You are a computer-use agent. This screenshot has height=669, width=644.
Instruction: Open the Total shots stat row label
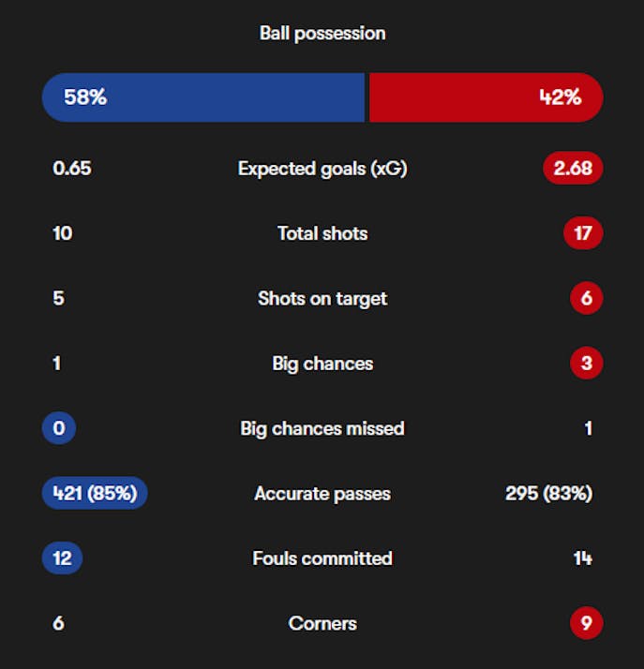click(322, 233)
